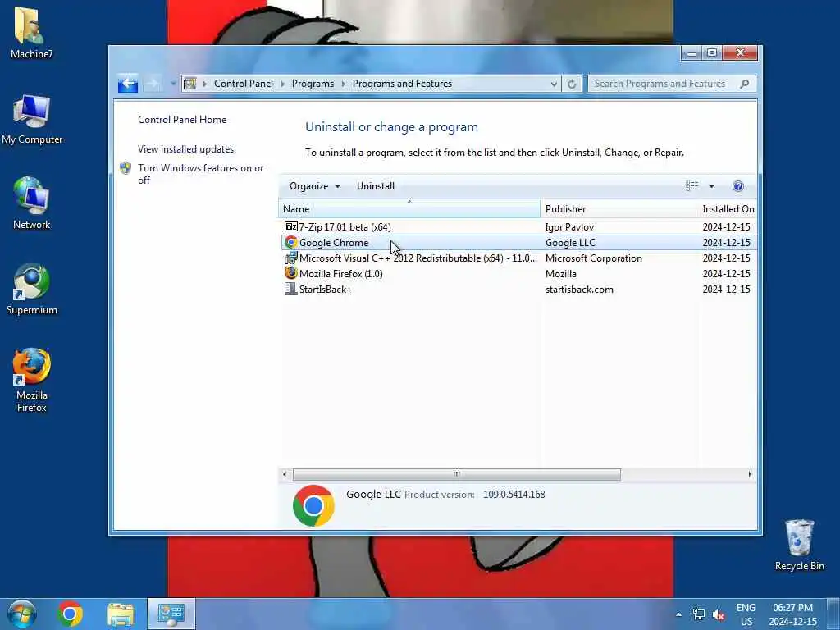This screenshot has width=840, height=630.
Task: Click publisher Igor Pavlov cell
Action: (569, 227)
